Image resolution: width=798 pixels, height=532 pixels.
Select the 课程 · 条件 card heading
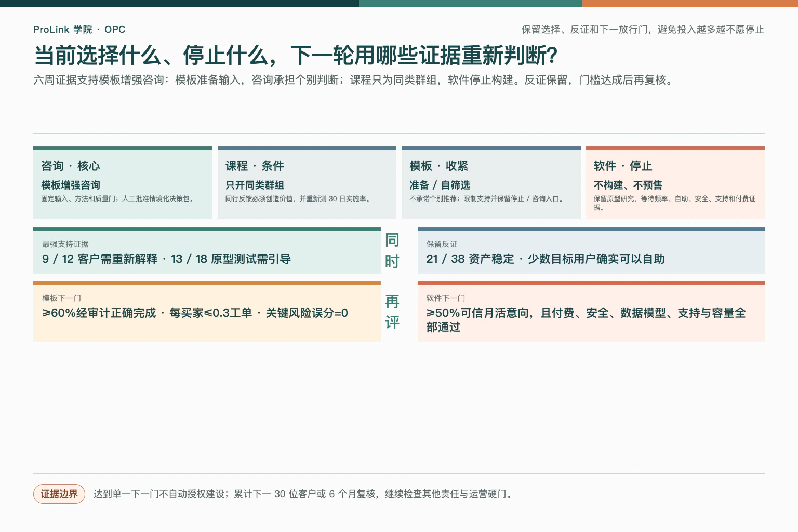point(255,166)
